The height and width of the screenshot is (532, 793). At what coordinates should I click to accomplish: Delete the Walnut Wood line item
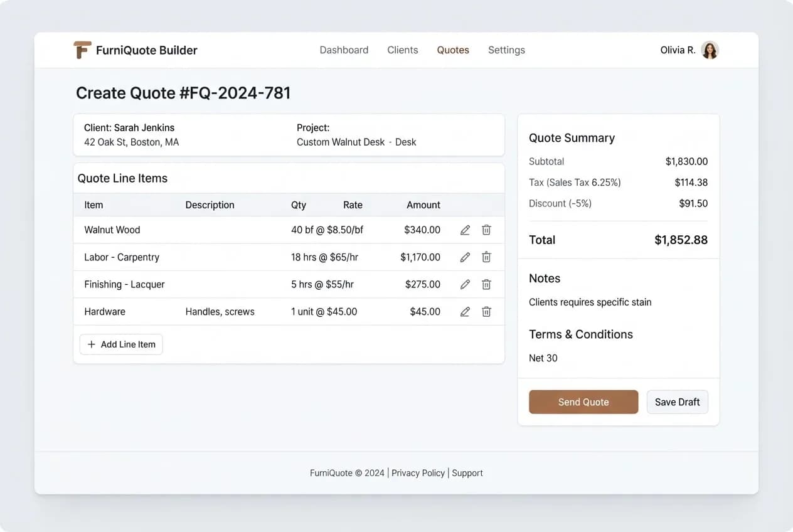[486, 230]
